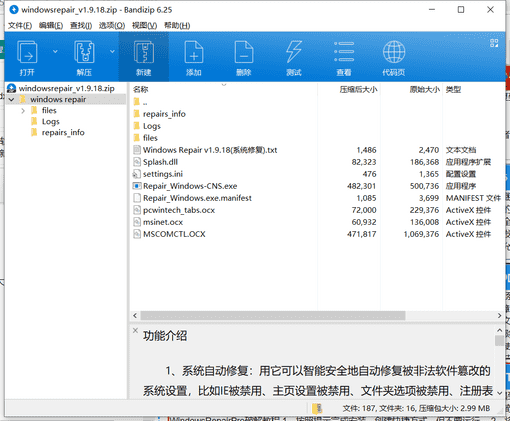Image resolution: width=510 pixels, height=421 pixels.
Task: Sort by compressed size (压缩后大小) column
Action: 358,89
